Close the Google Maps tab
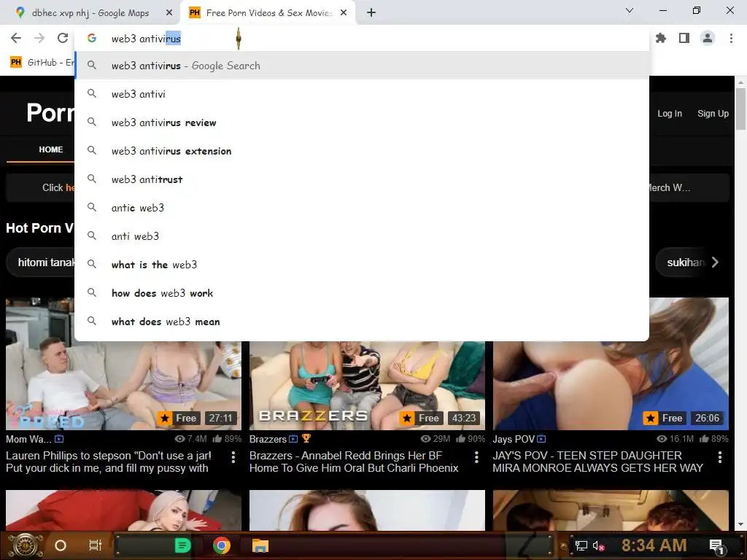Image resolution: width=747 pixels, height=560 pixels. coord(169,13)
